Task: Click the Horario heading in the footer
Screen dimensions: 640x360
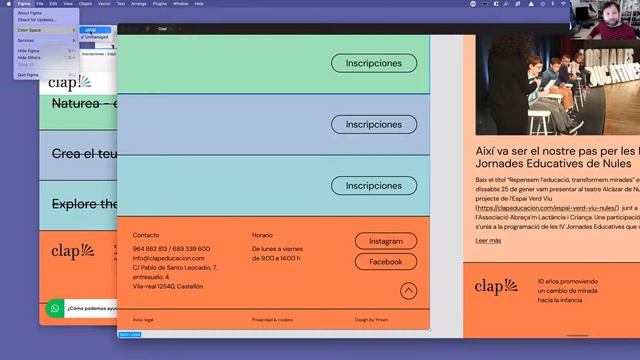Action: click(x=262, y=235)
